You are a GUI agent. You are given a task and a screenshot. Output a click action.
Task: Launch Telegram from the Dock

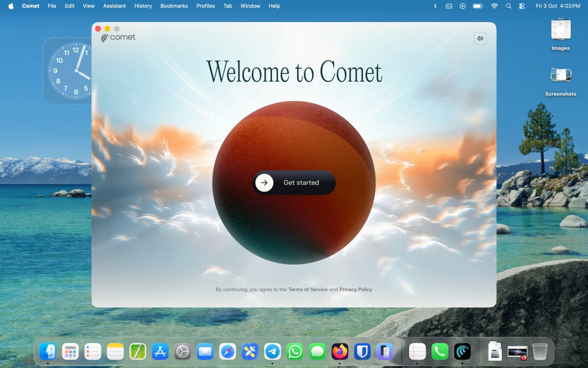pyautogui.click(x=272, y=351)
